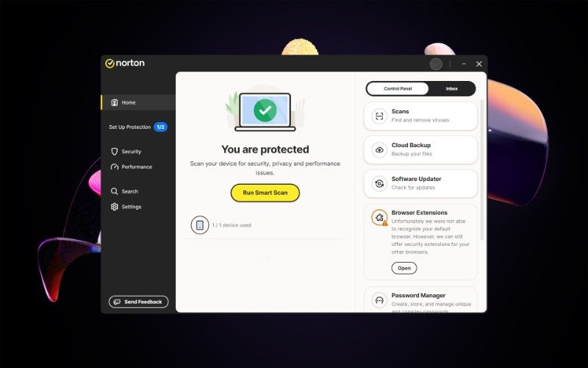588x368 pixels.
Task: Open the account avatar in the title bar
Action: coord(436,64)
